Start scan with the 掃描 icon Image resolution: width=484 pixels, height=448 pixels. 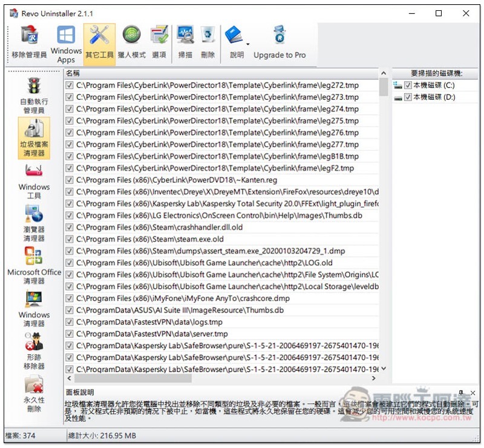[185, 42]
